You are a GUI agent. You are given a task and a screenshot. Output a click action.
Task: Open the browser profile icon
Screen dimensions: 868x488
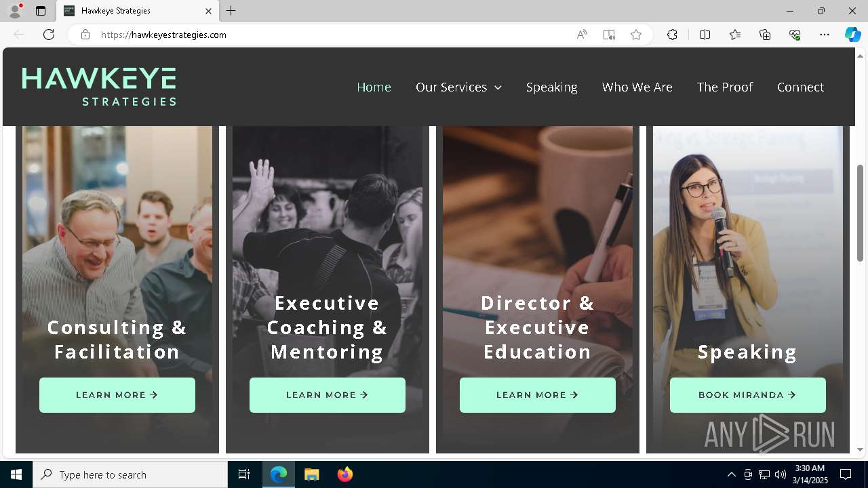coord(15,11)
